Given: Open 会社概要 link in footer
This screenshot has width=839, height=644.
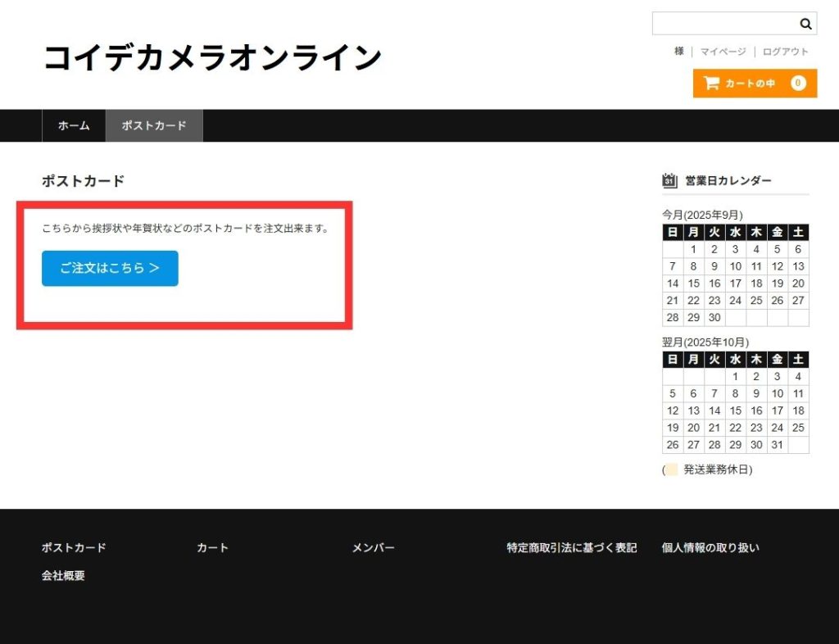Looking at the screenshot, I should click(x=63, y=575).
